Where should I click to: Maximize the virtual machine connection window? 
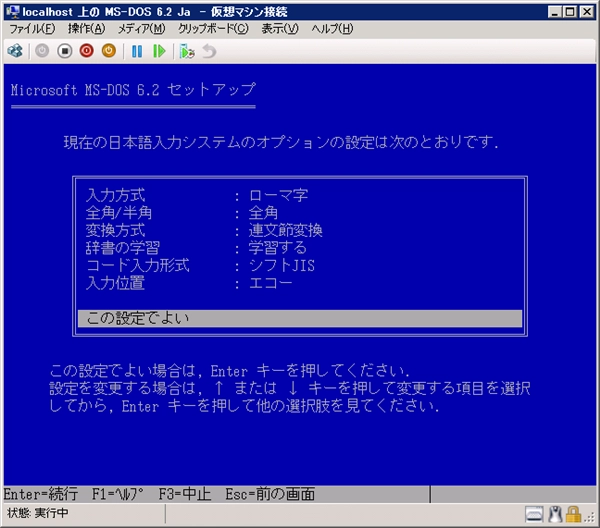point(570,12)
